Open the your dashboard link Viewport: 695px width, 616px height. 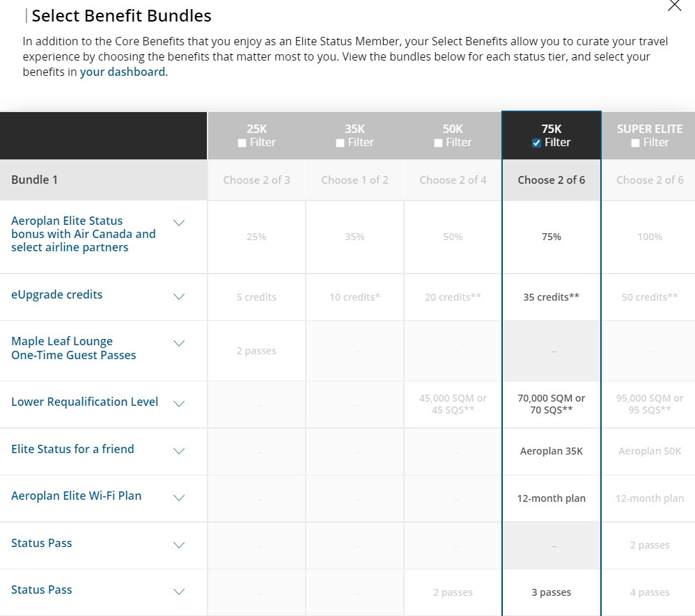coord(123,72)
